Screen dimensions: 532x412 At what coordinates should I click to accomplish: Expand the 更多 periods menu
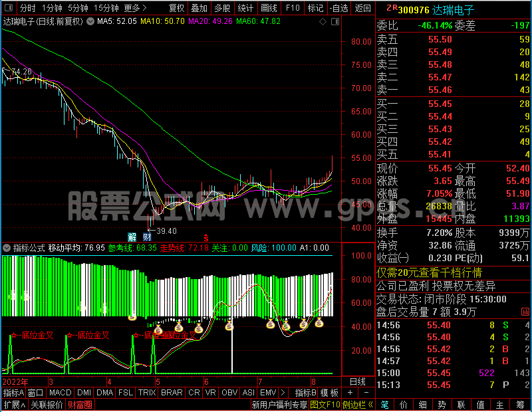135,8
